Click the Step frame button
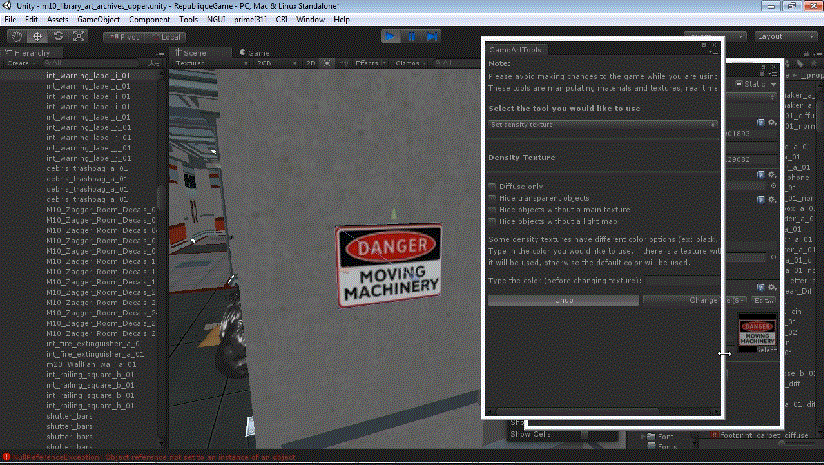 [x=432, y=36]
